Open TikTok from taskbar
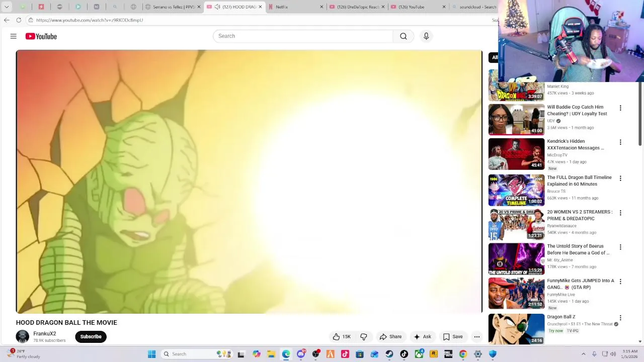The width and height of the screenshot is (644, 362). click(404, 354)
